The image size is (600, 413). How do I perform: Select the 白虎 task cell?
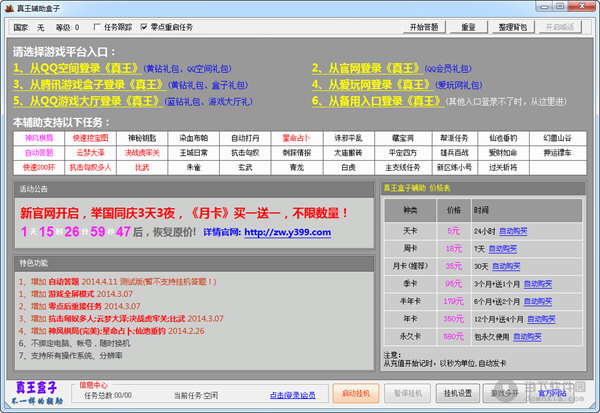coord(349,168)
